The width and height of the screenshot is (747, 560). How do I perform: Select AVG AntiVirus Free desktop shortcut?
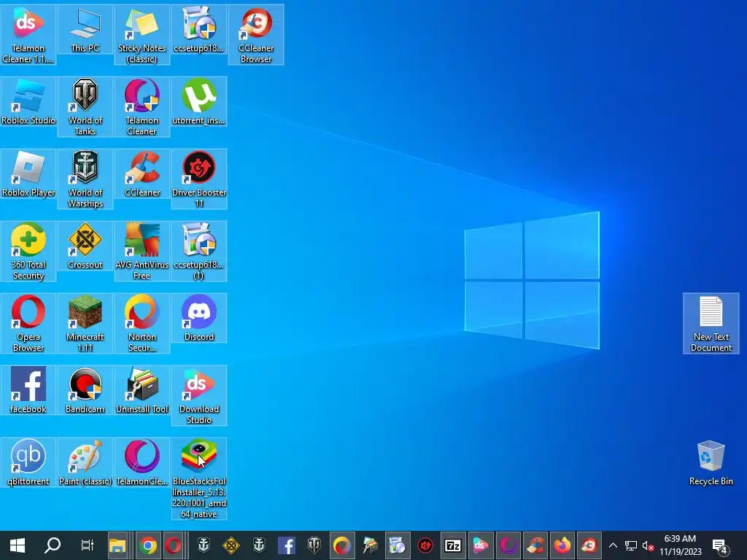[x=142, y=252]
